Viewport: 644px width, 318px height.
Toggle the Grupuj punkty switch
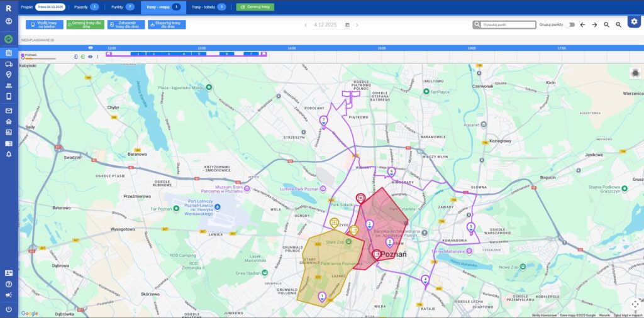pos(569,25)
